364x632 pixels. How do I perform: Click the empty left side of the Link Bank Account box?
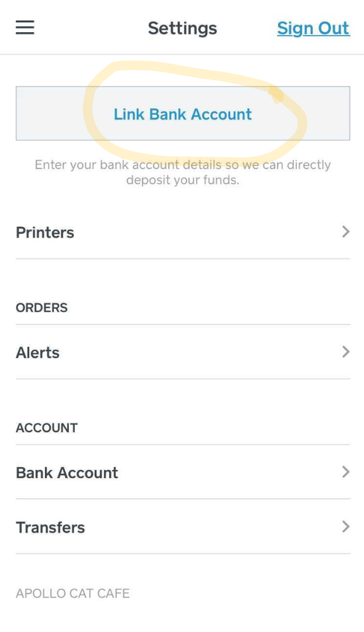coord(49,113)
